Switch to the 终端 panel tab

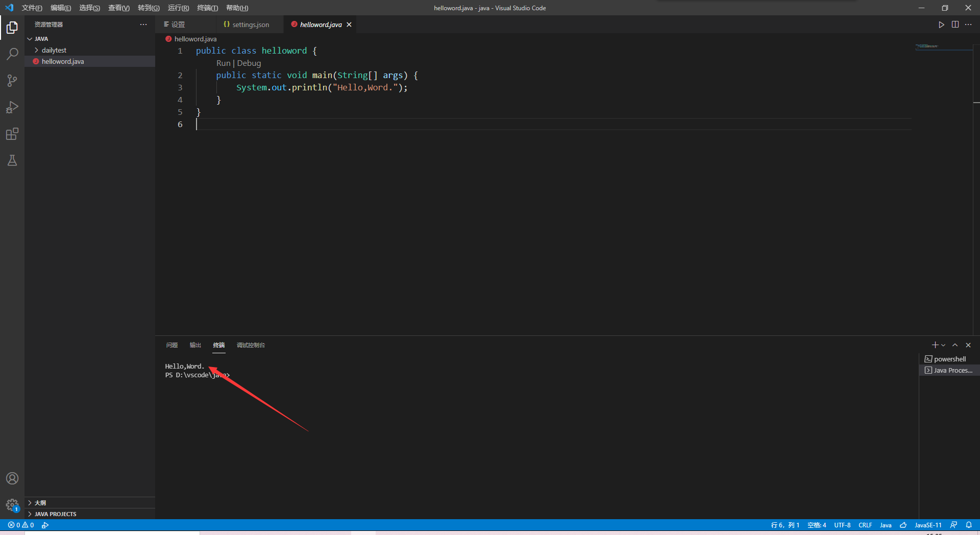[219, 345]
